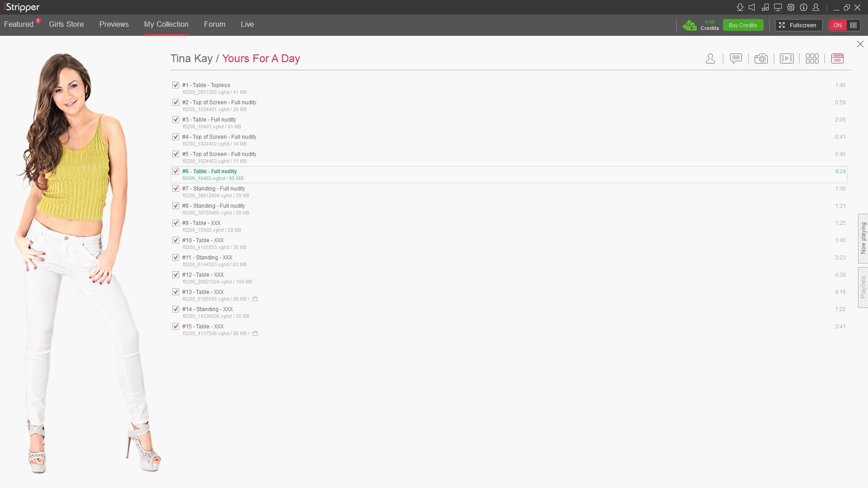The height and width of the screenshot is (488, 868).
Task: Go to the Girls Store tab
Action: (x=66, y=24)
